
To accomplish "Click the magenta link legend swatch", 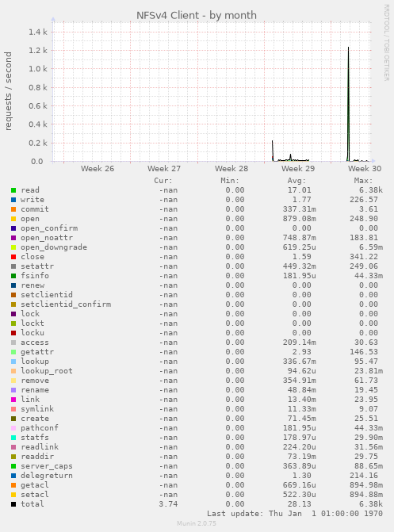I will coord(13,400).
